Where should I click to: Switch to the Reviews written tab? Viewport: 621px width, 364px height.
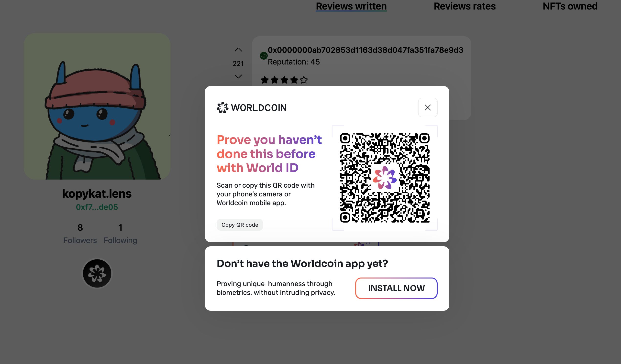click(351, 6)
